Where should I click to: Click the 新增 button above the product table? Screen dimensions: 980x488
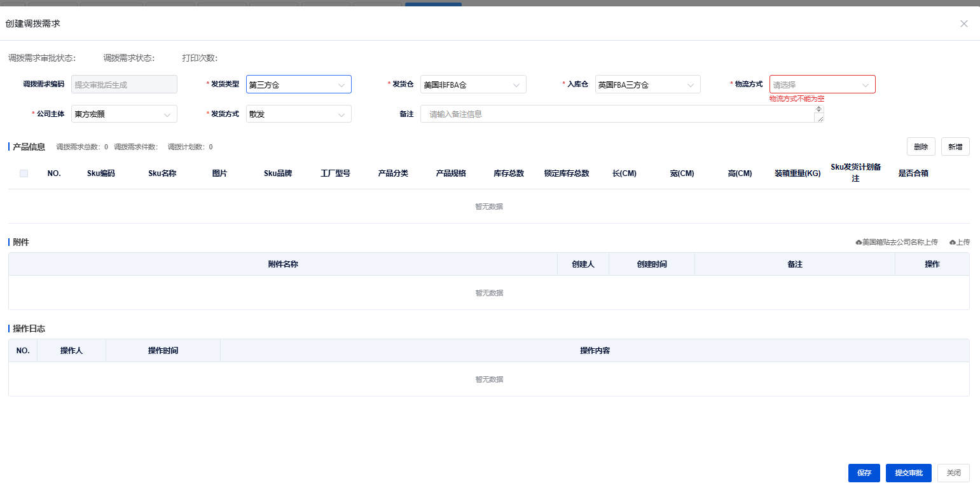[955, 146]
